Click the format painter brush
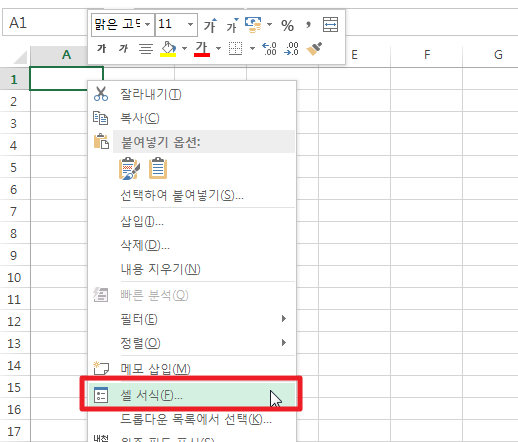Image resolution: width=518 pixels, height=442 pixels. [x=314, y=49]
